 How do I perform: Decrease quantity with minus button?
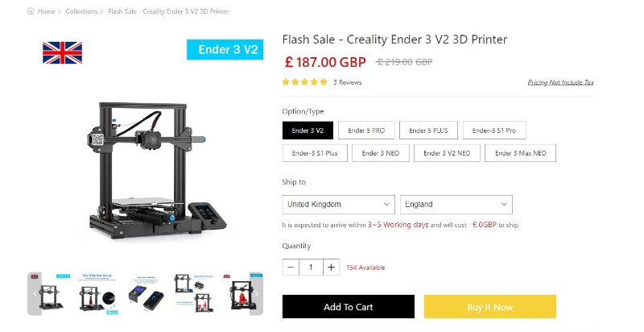pos(291,267)
